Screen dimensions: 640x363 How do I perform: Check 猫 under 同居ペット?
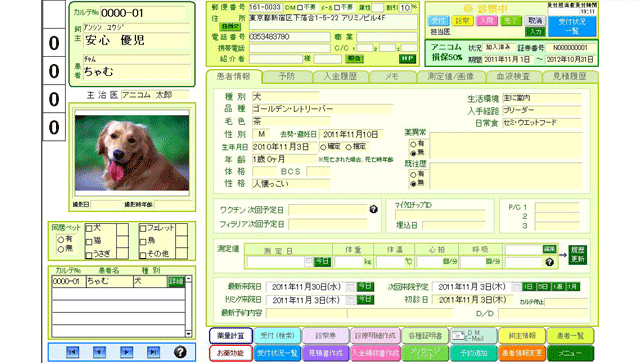89,242
